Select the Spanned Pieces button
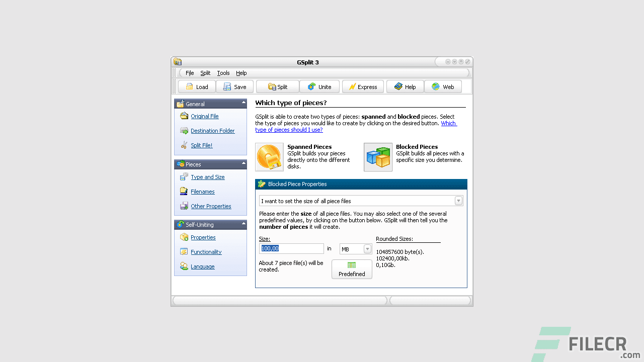The width and height of the screenshot is (644, 362). 269,157
